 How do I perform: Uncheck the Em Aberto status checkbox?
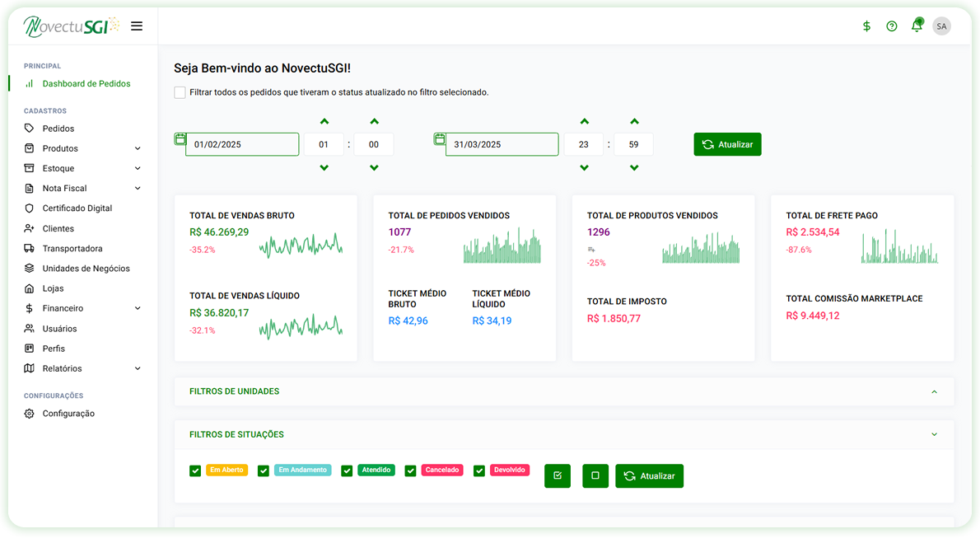click(195, 471)
